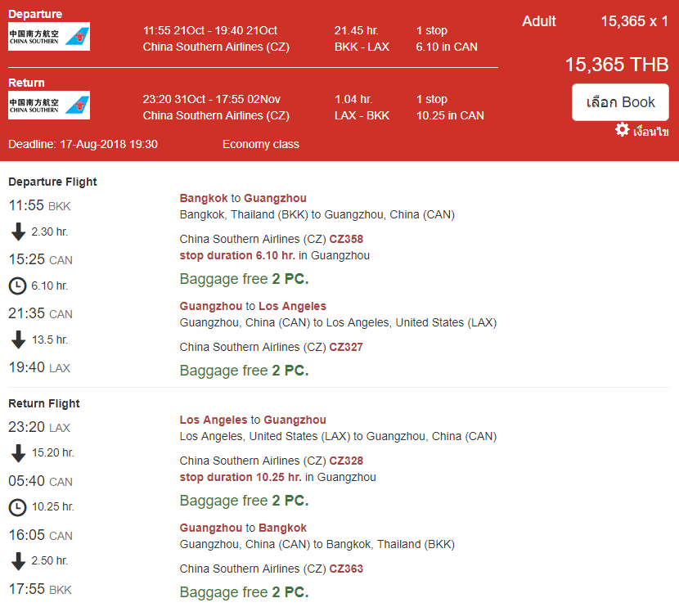Click the 19:40 LAX arrival time

pos(39,367)
